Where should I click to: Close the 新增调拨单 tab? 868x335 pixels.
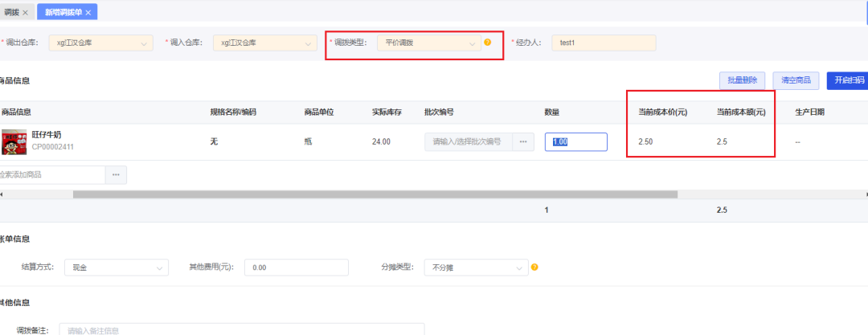(88, 12)
